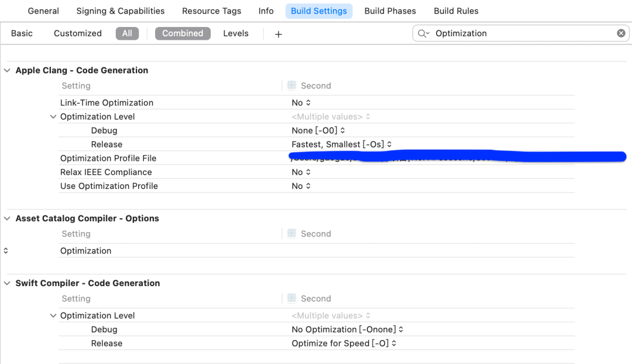This screenshot has height=364, width=632.
Task: Select the Combined view mode
Action: coord(183,33)
